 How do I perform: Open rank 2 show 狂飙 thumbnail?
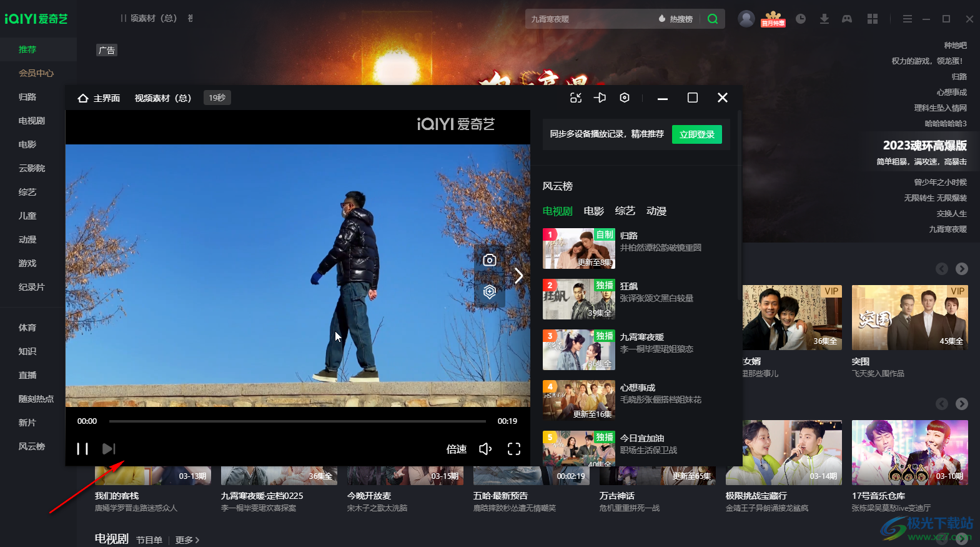(579, 299)
